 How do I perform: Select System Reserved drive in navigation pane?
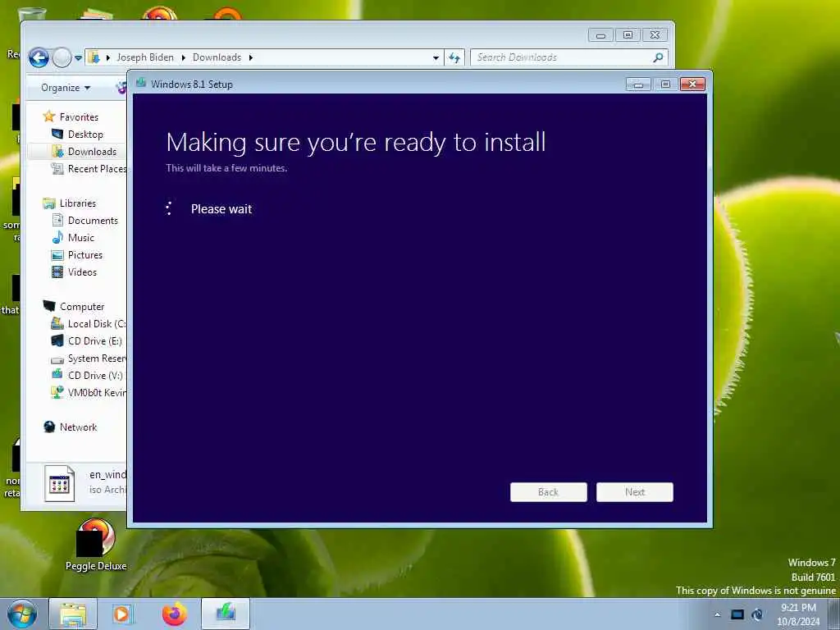point(97,358)
